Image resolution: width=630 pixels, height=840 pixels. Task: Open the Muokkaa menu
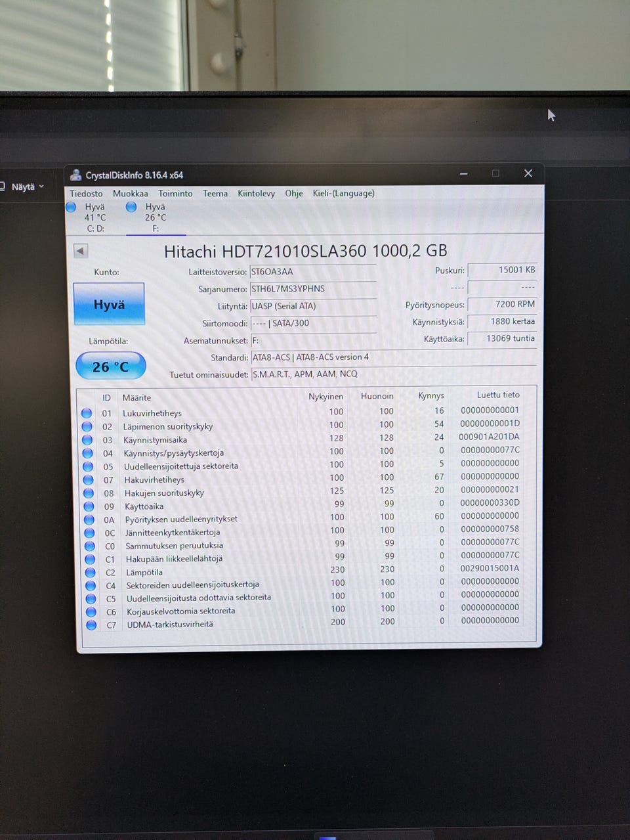point(130,194)
